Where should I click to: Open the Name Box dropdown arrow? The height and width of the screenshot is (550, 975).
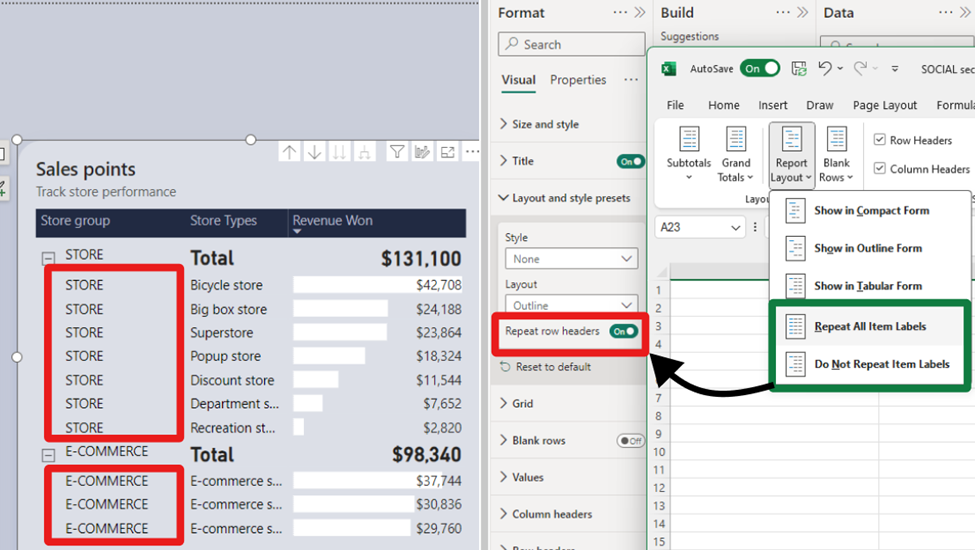pos(736,227)
